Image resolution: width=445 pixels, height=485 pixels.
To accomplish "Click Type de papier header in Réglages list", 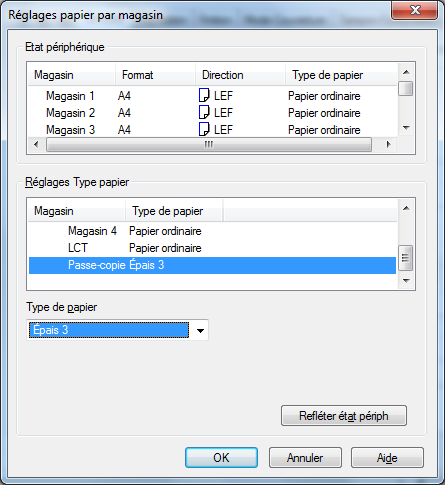I will (174, 211).
